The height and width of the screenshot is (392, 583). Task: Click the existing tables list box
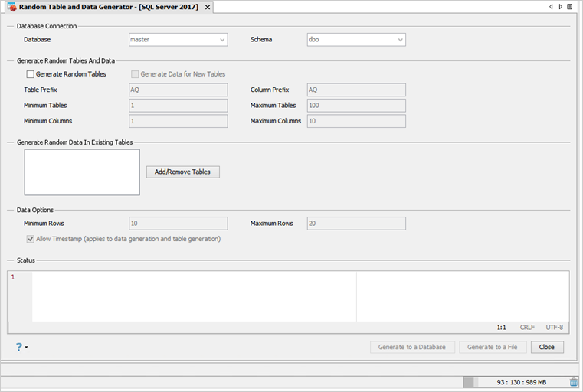[82, 172]
